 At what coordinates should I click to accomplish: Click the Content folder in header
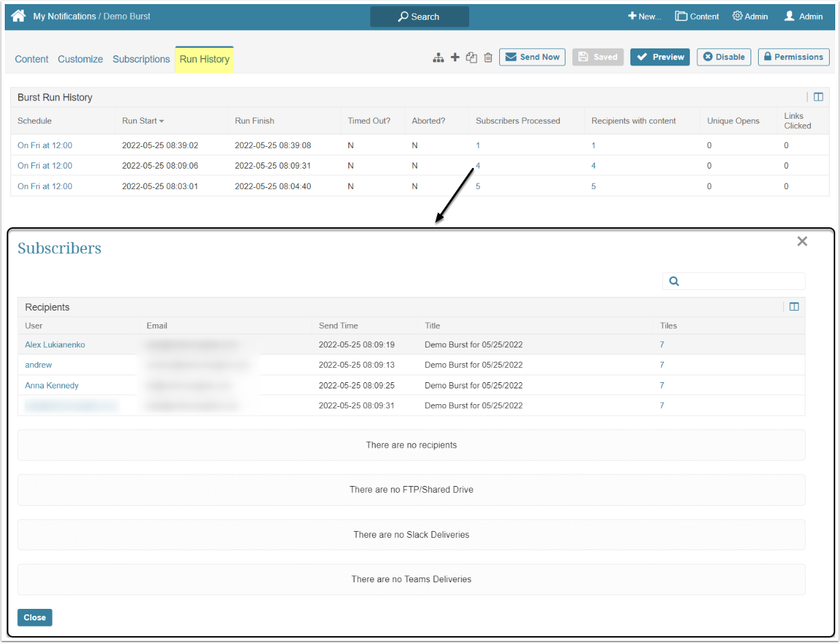(x=697, y=16)
